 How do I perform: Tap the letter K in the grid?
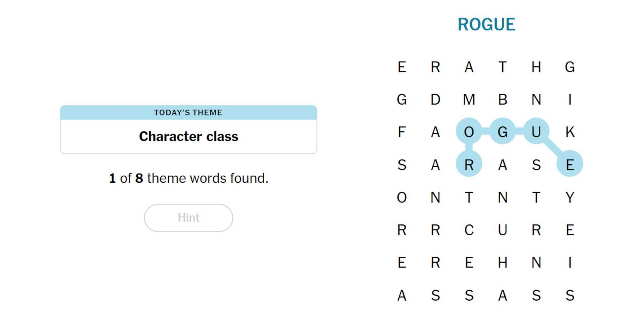(569, 132)
